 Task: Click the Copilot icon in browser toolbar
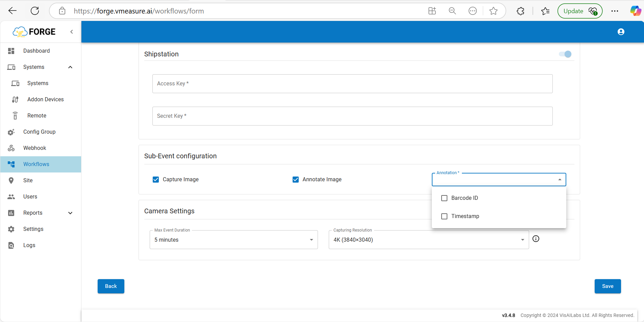click(x=635, y=11)
